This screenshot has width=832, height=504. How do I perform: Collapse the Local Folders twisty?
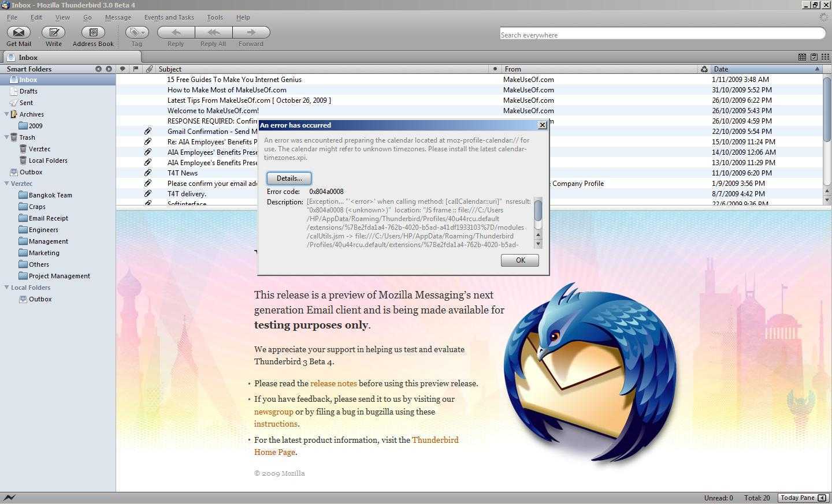pyautogui.click(x=6, y=287)
